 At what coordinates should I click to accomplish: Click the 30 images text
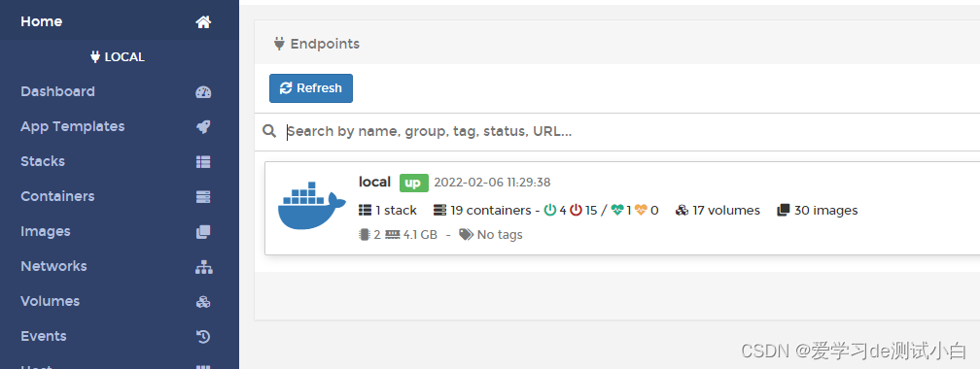(x=825, y=211)
